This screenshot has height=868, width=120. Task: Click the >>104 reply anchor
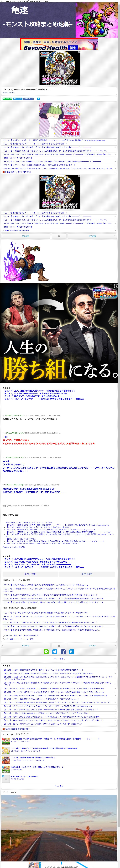point(6,461)
